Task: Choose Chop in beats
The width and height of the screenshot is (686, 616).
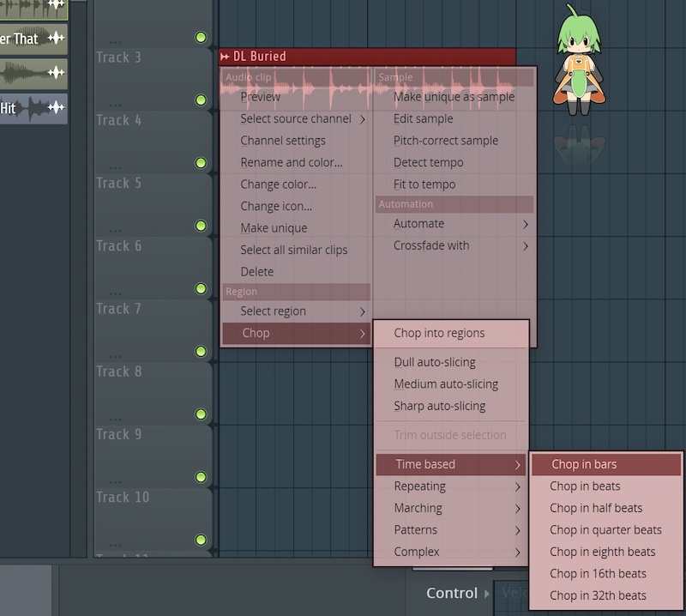Action: coord(585,486)
